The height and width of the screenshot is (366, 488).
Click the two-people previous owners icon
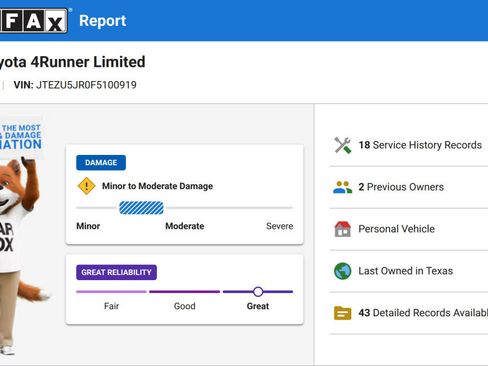coord(343,187)
